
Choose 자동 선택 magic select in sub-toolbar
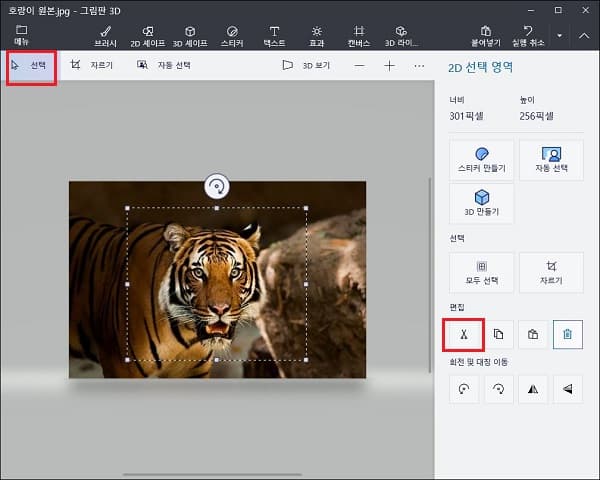coord(164,65)
